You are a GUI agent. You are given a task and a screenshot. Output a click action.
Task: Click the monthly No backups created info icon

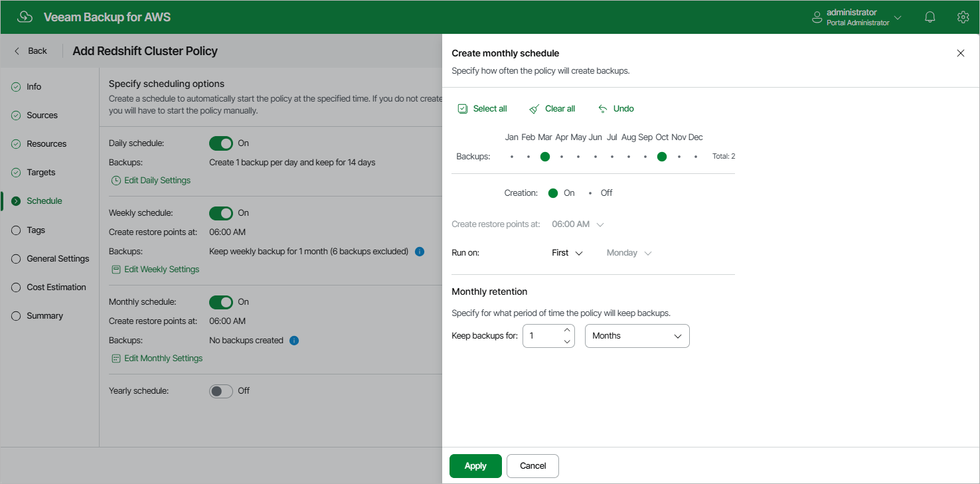(x=294, y=341)
